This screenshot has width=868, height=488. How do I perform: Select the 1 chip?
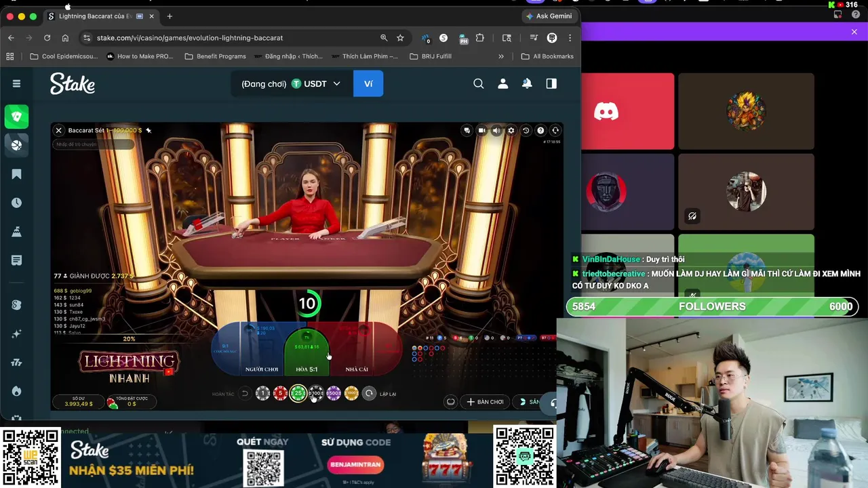pos(262,393)
